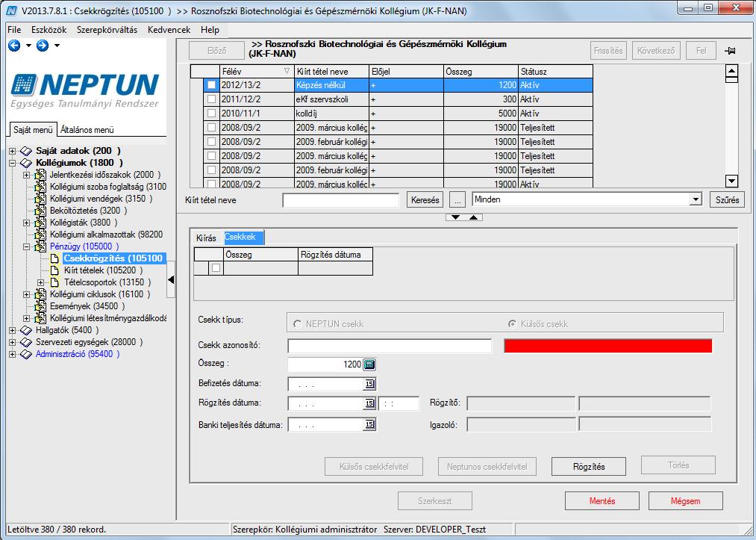This screenshot has height=540, width=756.
Task: Tick the checkbox for the 2012/13/2 row
Action: point(212,85)
